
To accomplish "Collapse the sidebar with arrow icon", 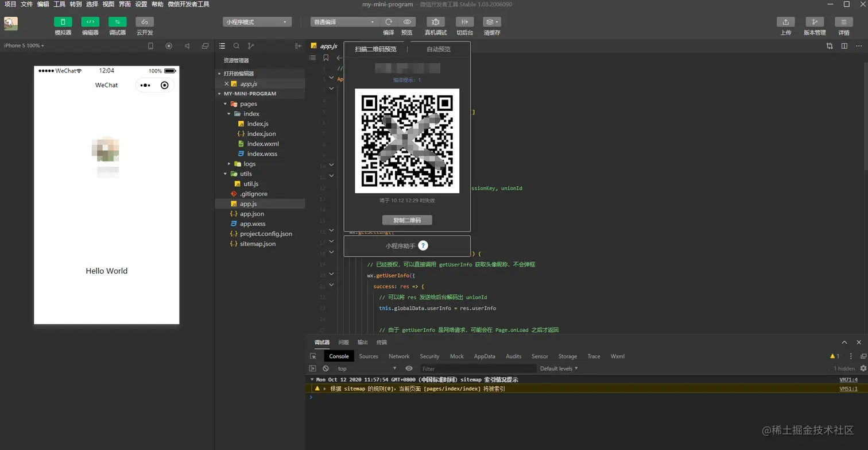I will pos(298,46).
